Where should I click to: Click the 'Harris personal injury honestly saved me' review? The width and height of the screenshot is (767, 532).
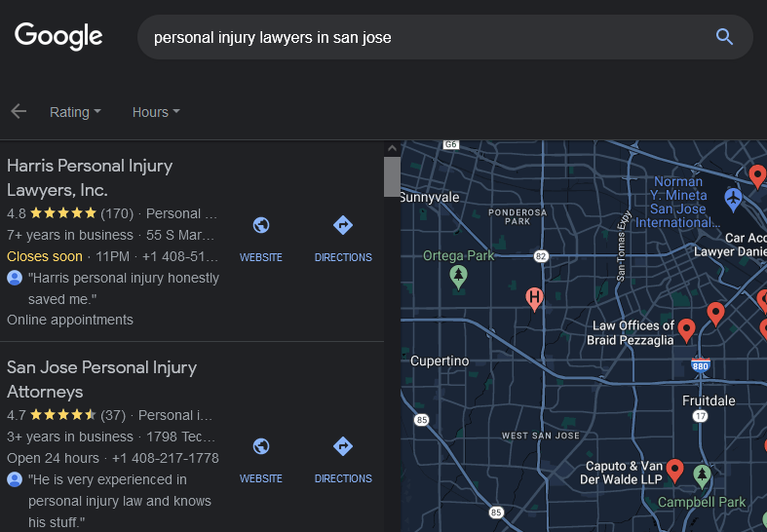[124, 288]
